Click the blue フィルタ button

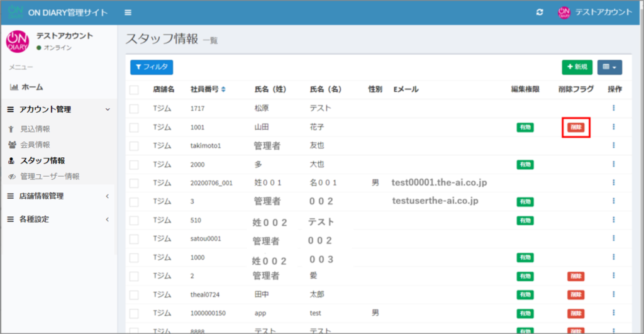(x=151, y=67)
